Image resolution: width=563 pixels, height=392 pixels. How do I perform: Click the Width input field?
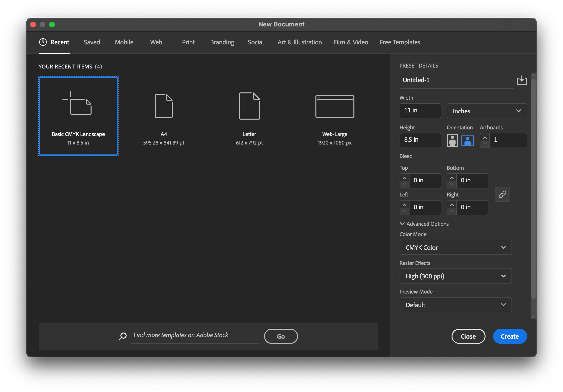[420, 111]
